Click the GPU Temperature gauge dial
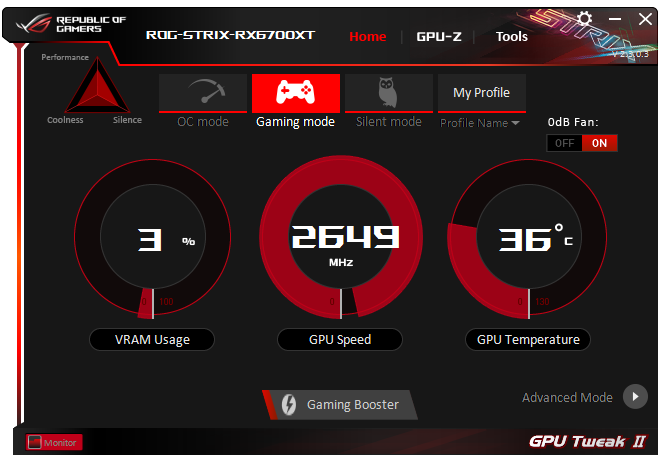Screen dimensions: 660x455 coord(527,239)
